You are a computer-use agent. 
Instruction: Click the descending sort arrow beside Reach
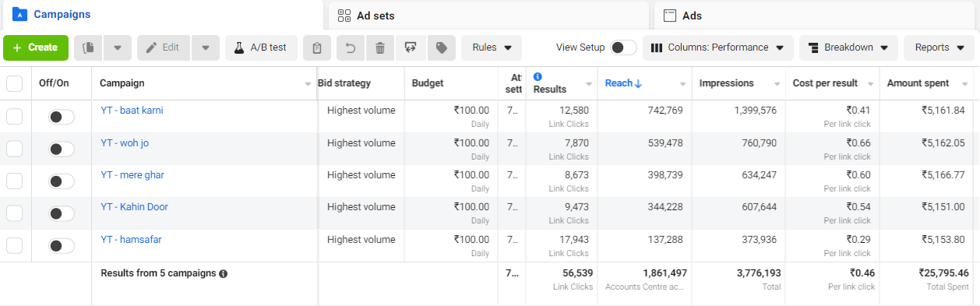pyautogui.click(x=639, y=83)
